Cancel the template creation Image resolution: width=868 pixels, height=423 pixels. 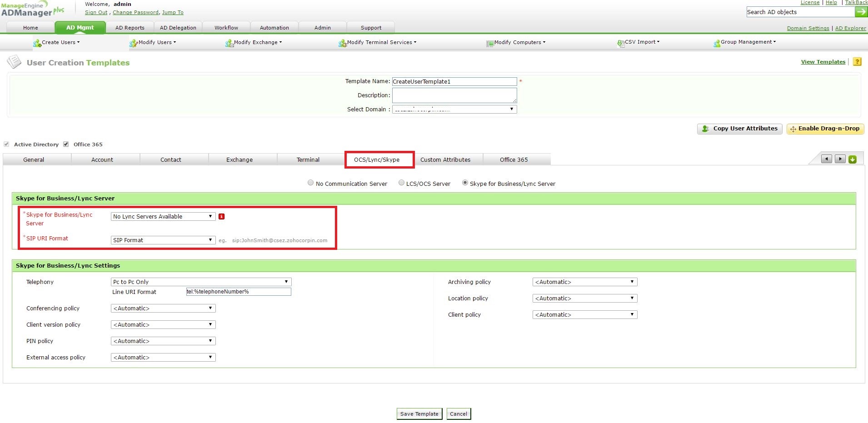tap(459, 414)
